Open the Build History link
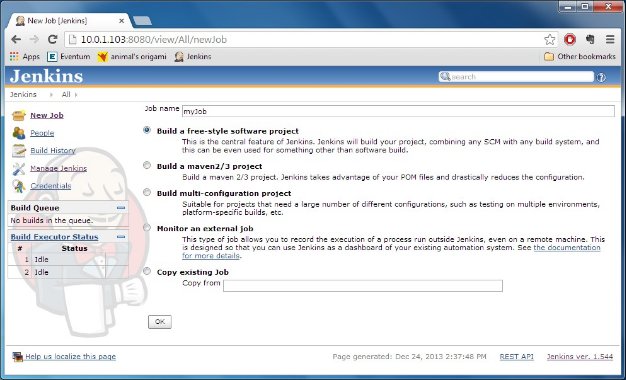626x380 pixels. coord(53,150)
